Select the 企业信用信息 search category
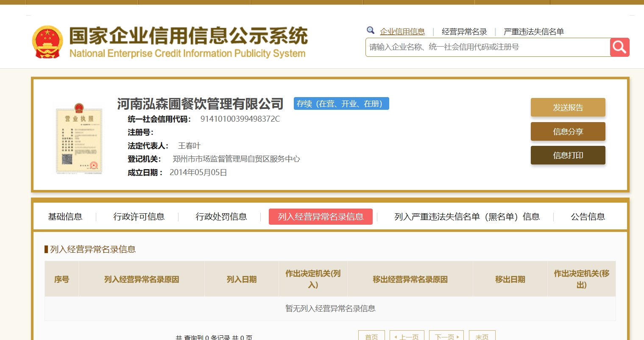644x340 pixels. coord(402,32)
